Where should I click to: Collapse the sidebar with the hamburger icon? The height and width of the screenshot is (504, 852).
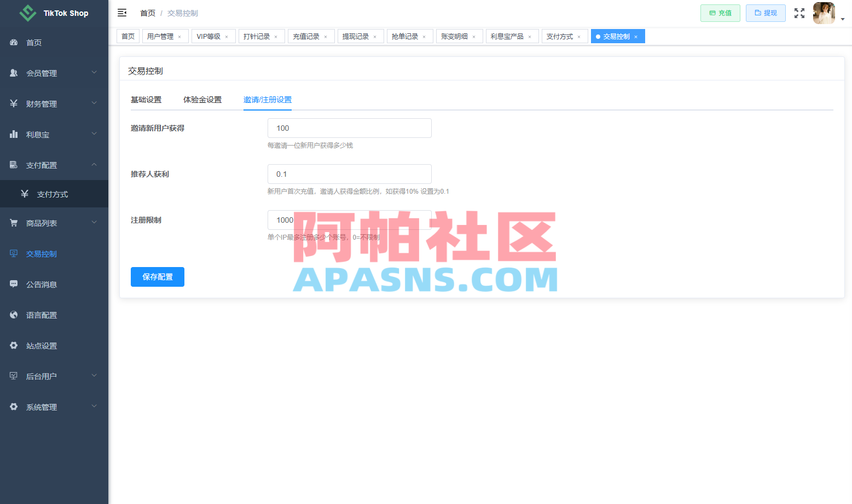click(x=122, y=13)
